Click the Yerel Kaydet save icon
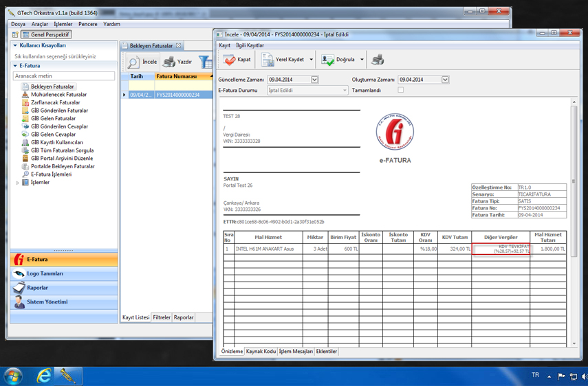The width and height of the screenshot is (588, 386). coord(268,60)
